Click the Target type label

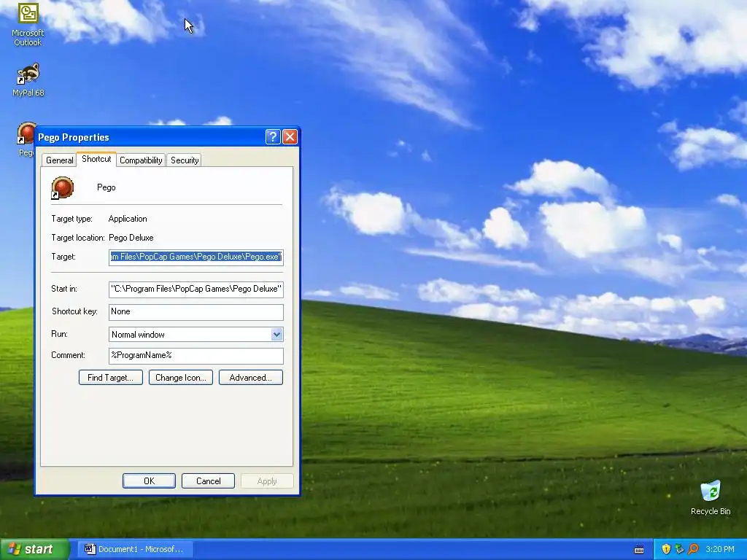click(x=71, y=219)
